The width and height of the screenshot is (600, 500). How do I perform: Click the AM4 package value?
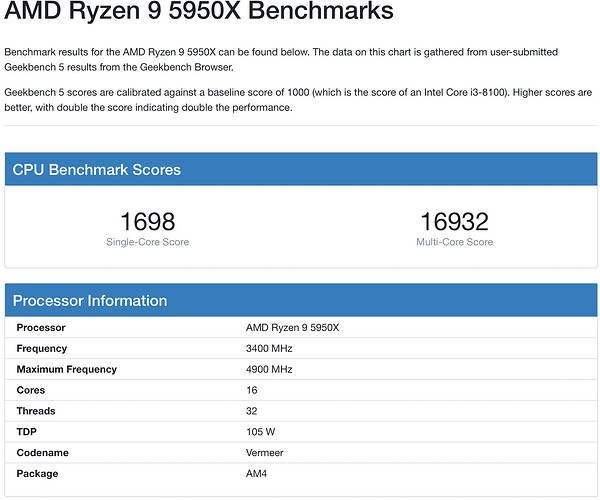point(256,474)
